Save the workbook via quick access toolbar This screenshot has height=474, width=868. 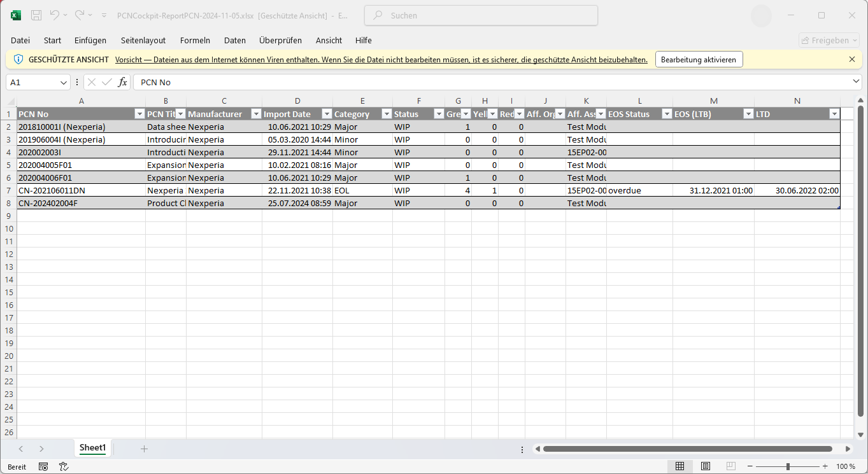(x=35, y=15)
